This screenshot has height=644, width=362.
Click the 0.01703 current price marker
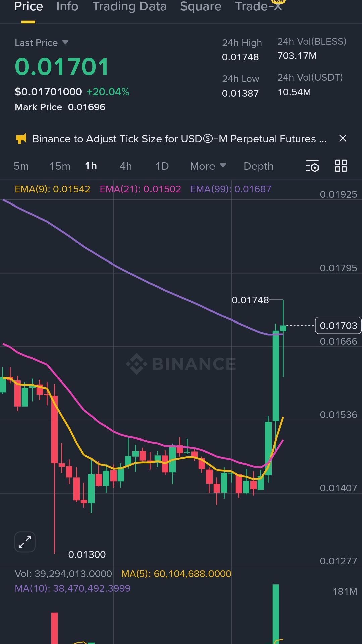tap(338, 325)
